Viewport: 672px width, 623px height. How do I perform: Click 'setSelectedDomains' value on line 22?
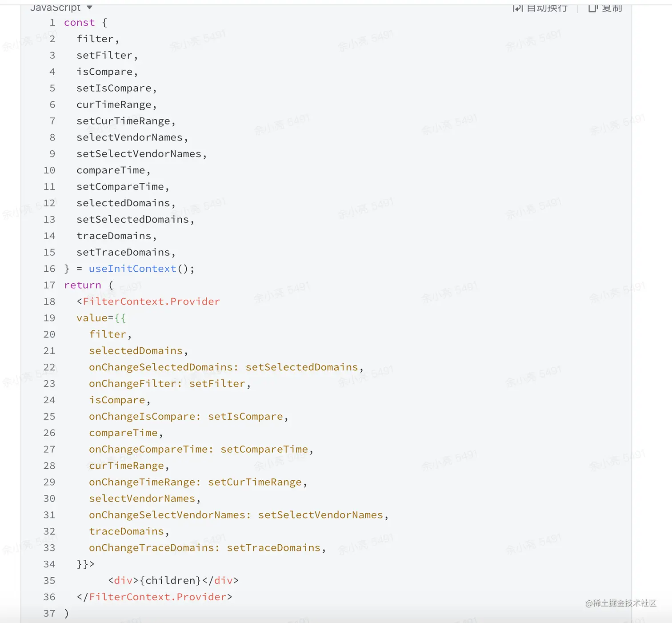(x=302, y=367)
